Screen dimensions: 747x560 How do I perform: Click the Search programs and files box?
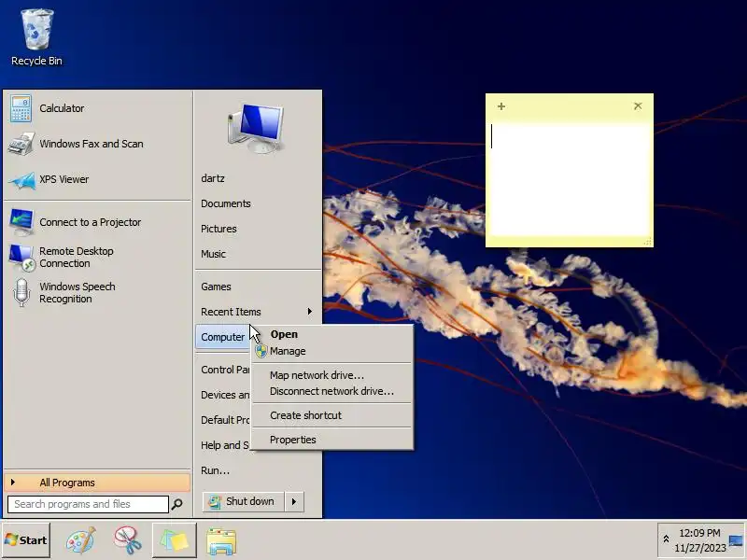pyautogui.click(x=88, y=504)
